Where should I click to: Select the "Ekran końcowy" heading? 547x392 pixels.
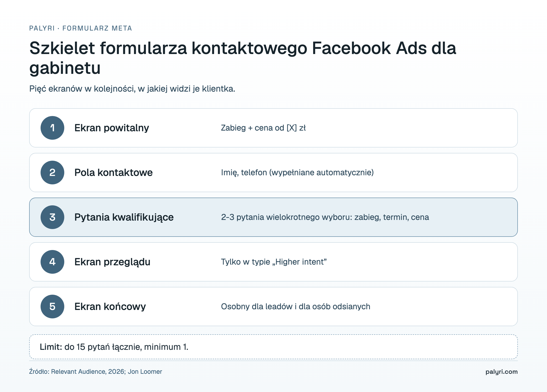pyautogui.click(x=110, y=307)
